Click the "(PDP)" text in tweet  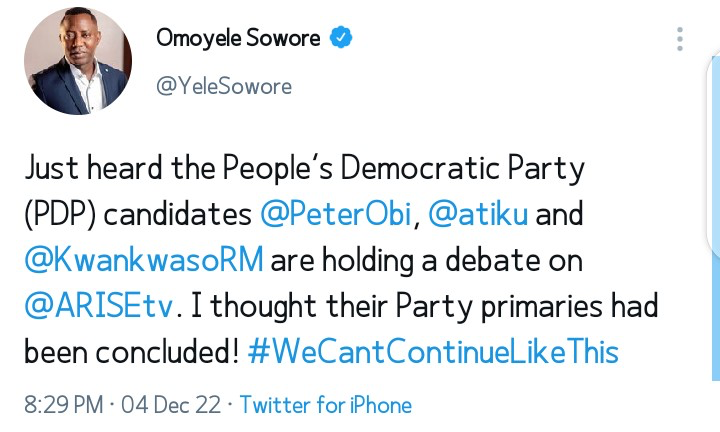(52, 212)
